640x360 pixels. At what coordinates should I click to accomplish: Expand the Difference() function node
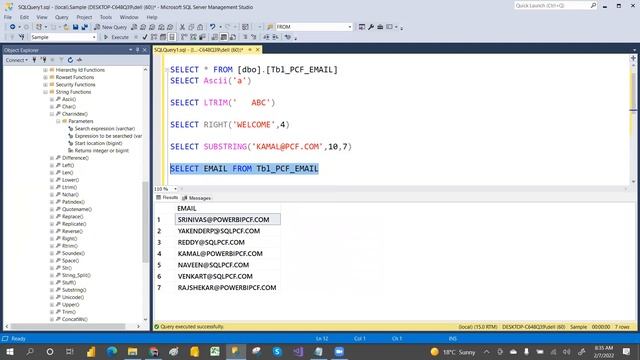click(52, 158)
